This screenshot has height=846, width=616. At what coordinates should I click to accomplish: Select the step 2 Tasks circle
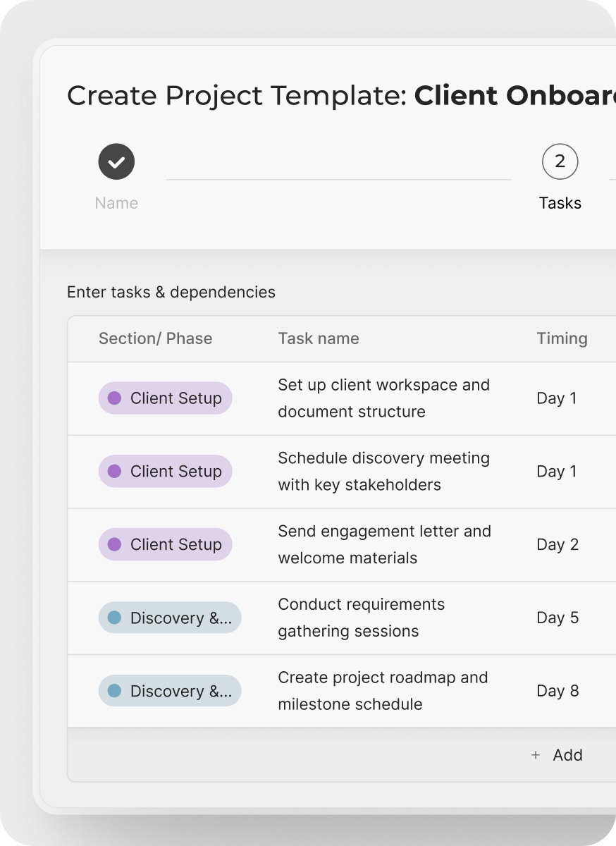[560, 162]
